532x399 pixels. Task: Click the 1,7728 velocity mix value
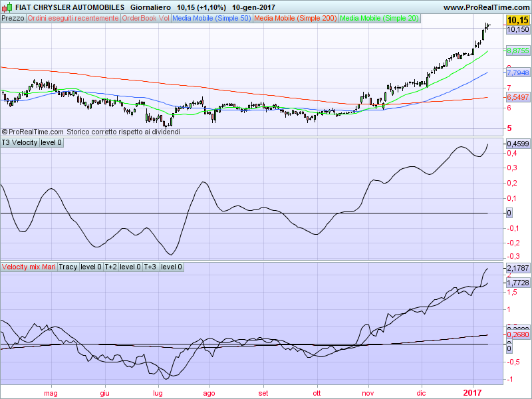pyautogui.click(x=518, y=283)
